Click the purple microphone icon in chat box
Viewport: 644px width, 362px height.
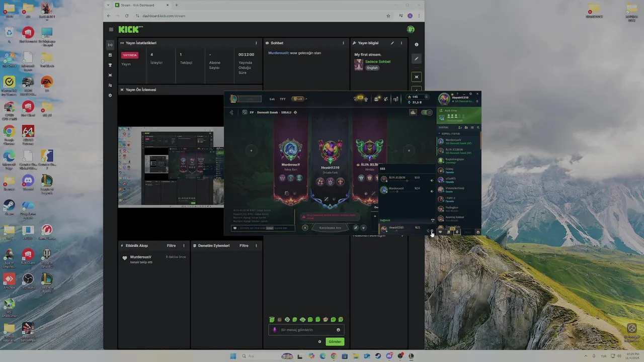point(275,330)
